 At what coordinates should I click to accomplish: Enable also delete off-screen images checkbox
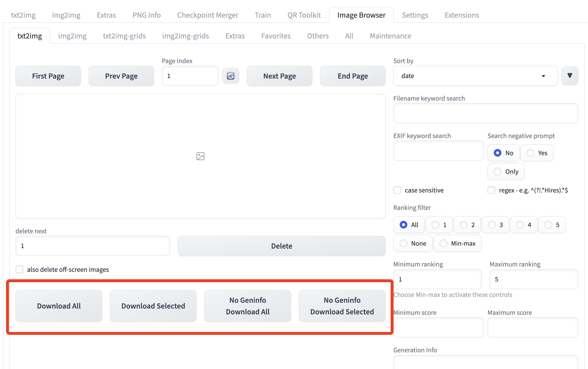coord(20,269)
